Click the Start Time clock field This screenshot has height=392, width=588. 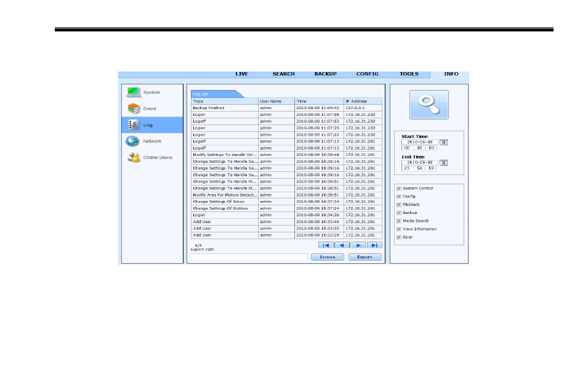(x=419, y=148)
